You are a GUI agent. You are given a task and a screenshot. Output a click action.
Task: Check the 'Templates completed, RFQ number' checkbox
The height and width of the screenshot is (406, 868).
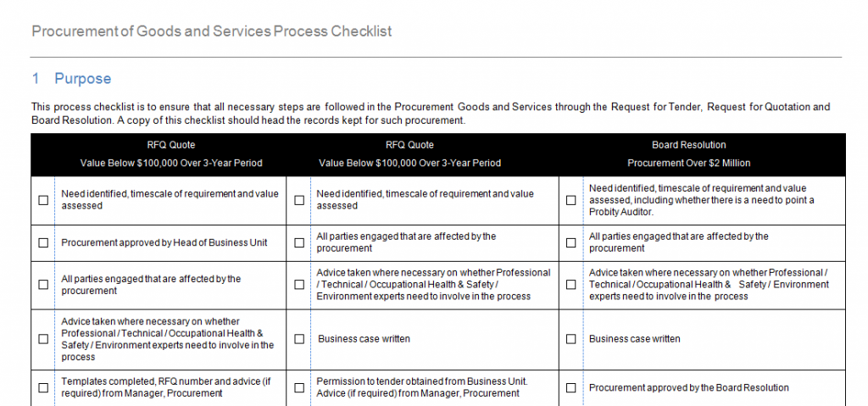coord(43,387)
